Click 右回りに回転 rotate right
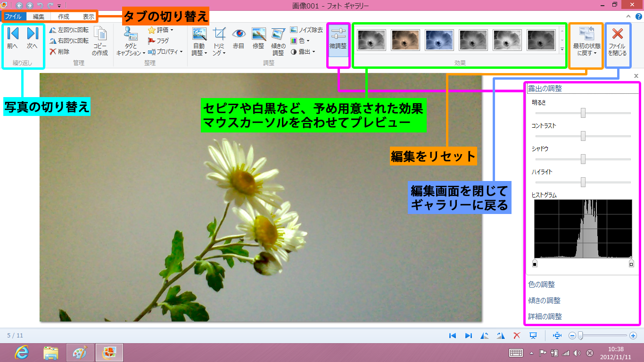Viewport: 644px width, 362px height. 69,41
